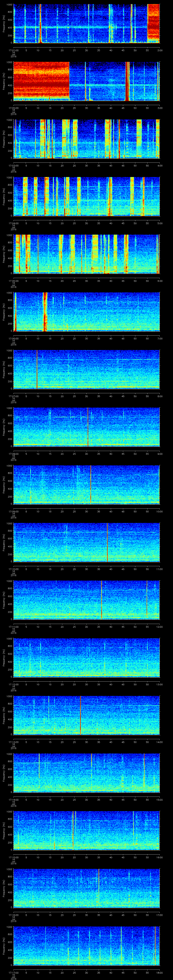The image size is (173, 980).
Task: Select the spectrogram panel starting at 17:02:00
Action: (x=86, y=81)
